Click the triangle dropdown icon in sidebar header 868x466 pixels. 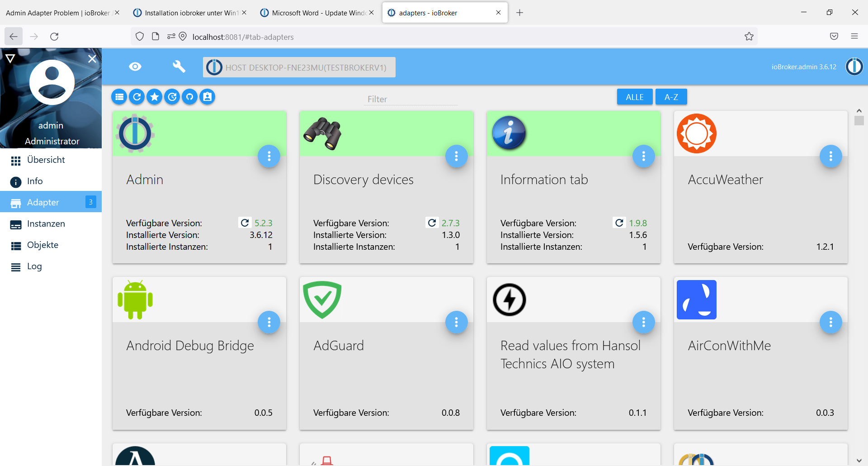point(10,58)
